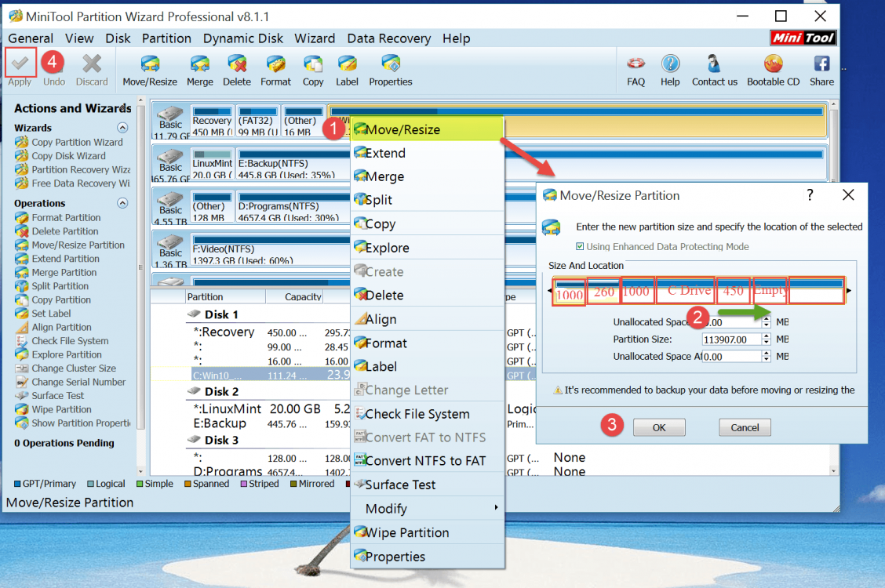Choose Explore in the context menu

click(x=428, y=248)
